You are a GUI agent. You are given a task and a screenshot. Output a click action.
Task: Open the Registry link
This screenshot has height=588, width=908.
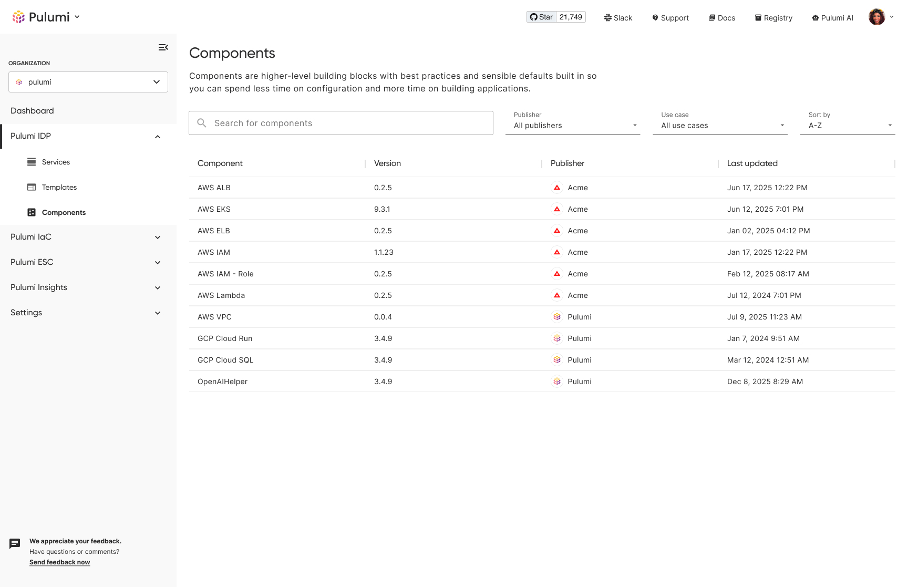click(773, 18)
